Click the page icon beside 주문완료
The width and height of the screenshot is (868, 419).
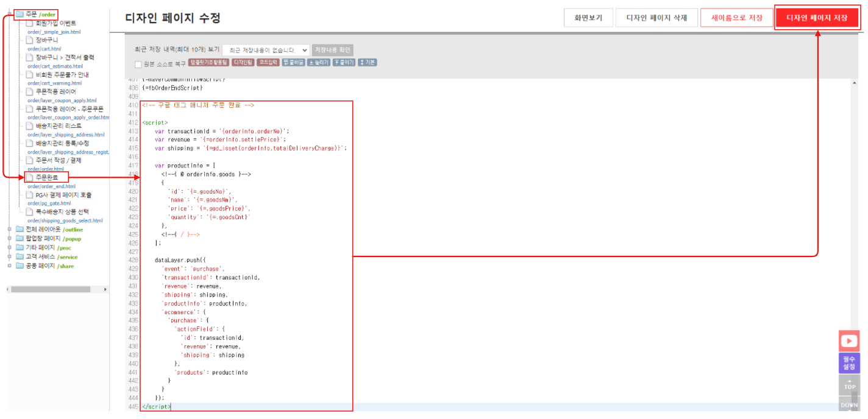coord(29,178)
